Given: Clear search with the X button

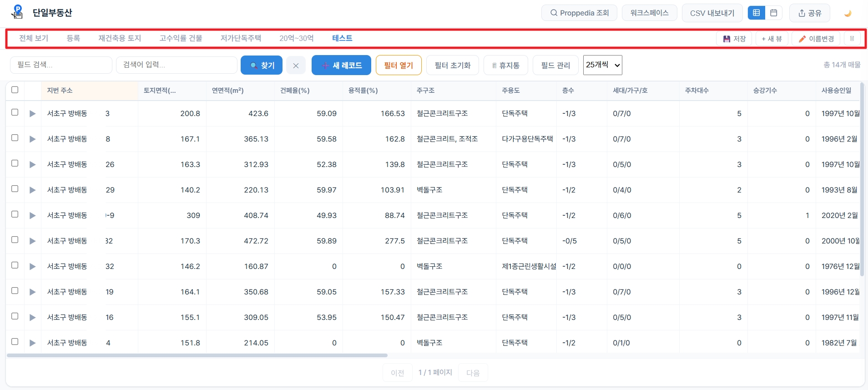Looking at the screenshot, I should click(296, 65).
